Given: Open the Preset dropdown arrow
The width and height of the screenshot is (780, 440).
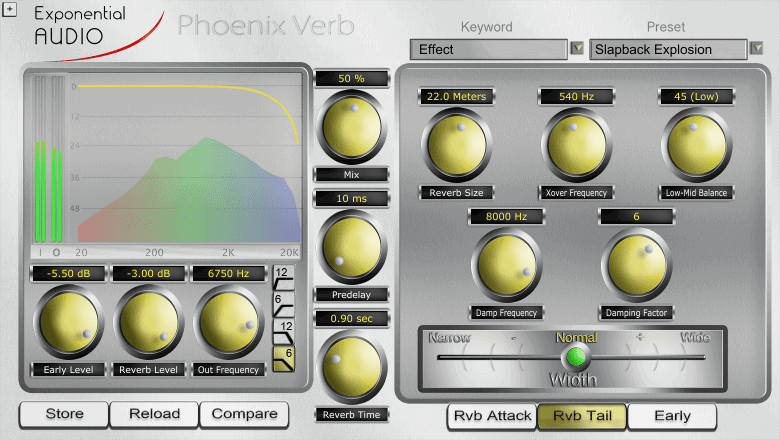Looking at the screenshot, I should [x=757, y=48].
